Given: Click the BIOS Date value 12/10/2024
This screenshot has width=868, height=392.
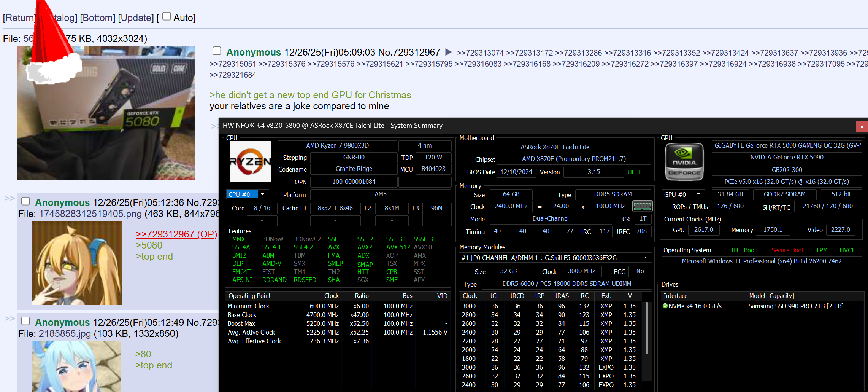Looking at the screenshot, I should [516, 172].
